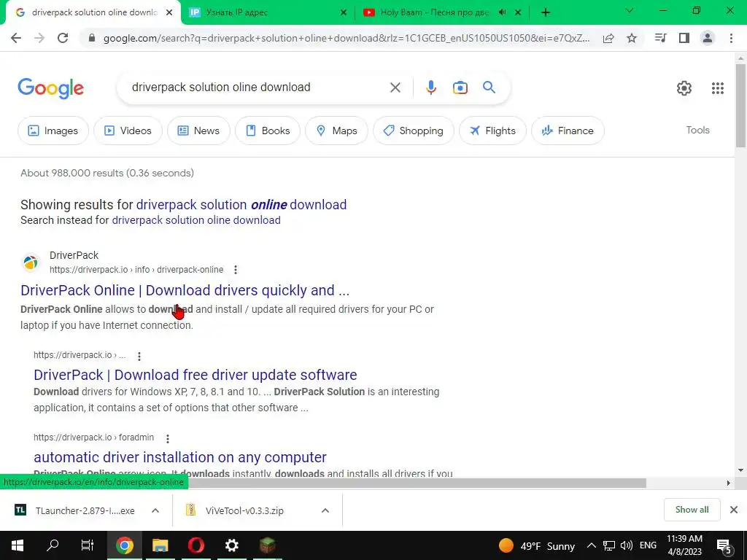The height and width of the screenshot is (560, 747).
Task: Open Windows taskbar search
Action: (x=53, y=545)
